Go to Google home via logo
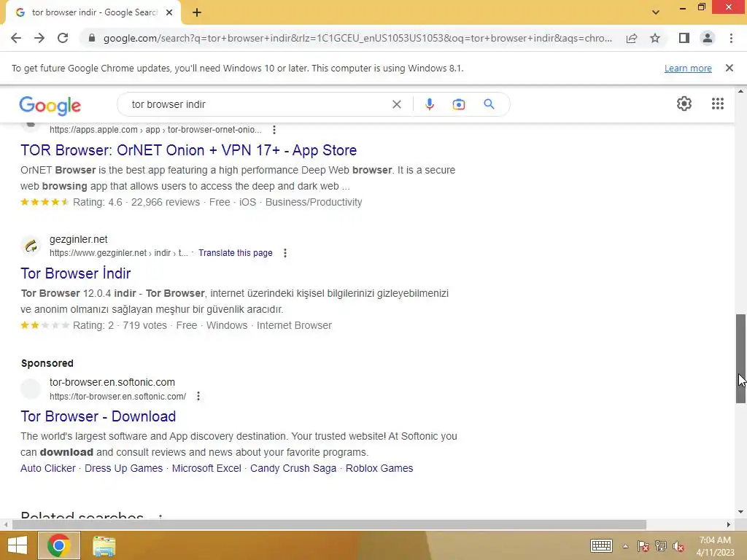Screen dimensions: 747x560 pos(50,106)
